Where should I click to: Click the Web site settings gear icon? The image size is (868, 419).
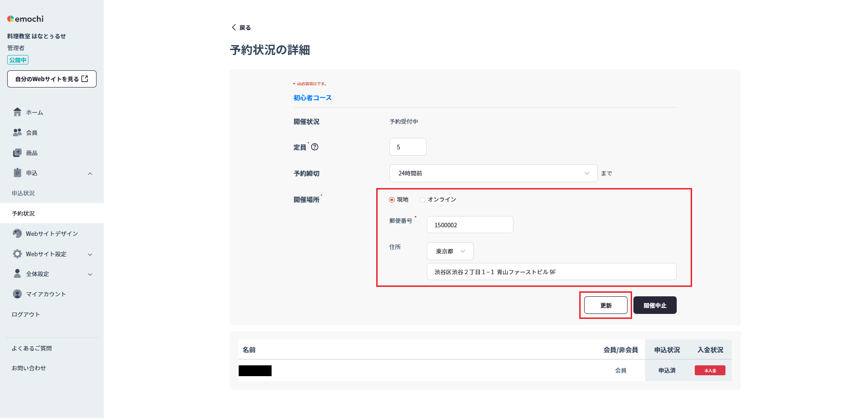tap(17, 254)
